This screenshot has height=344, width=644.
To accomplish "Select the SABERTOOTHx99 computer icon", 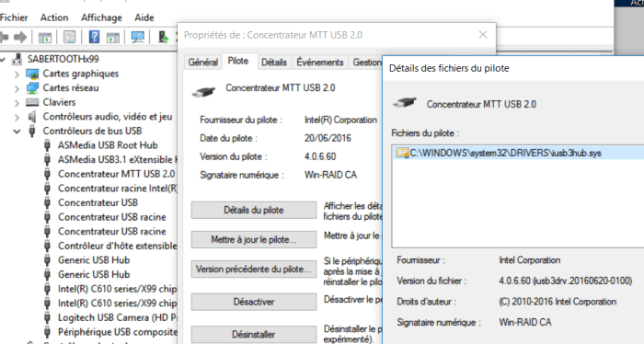I will point(17,59).
